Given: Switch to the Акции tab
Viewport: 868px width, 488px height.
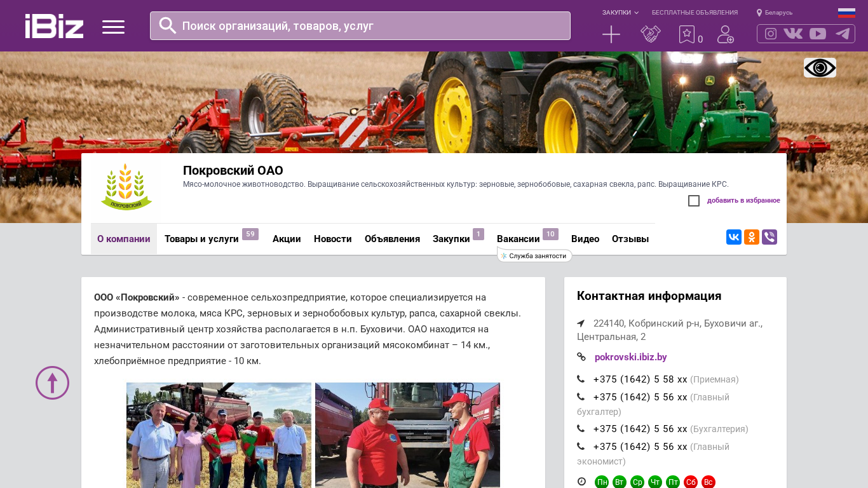Looking at the screenshot, I should pos(287,239).
